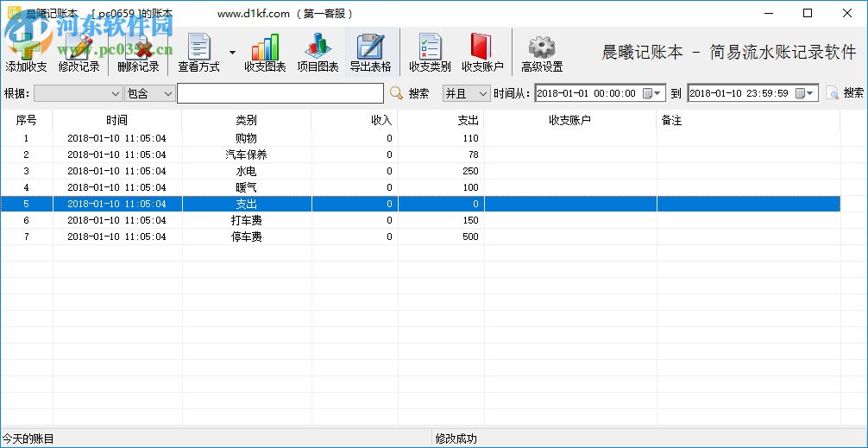Sort by the 序号 column header
The image size is (868, 448).
coord(26,120)
